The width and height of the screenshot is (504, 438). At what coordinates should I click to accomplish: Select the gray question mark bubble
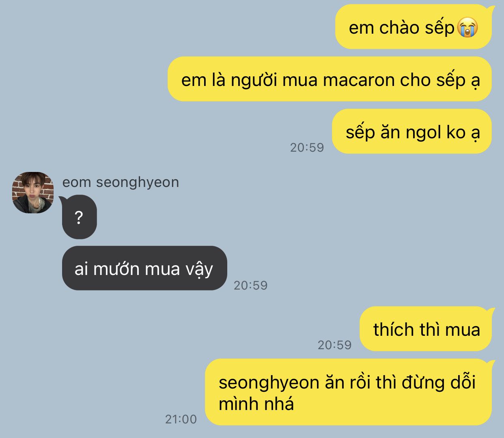(x=79, y=217)
